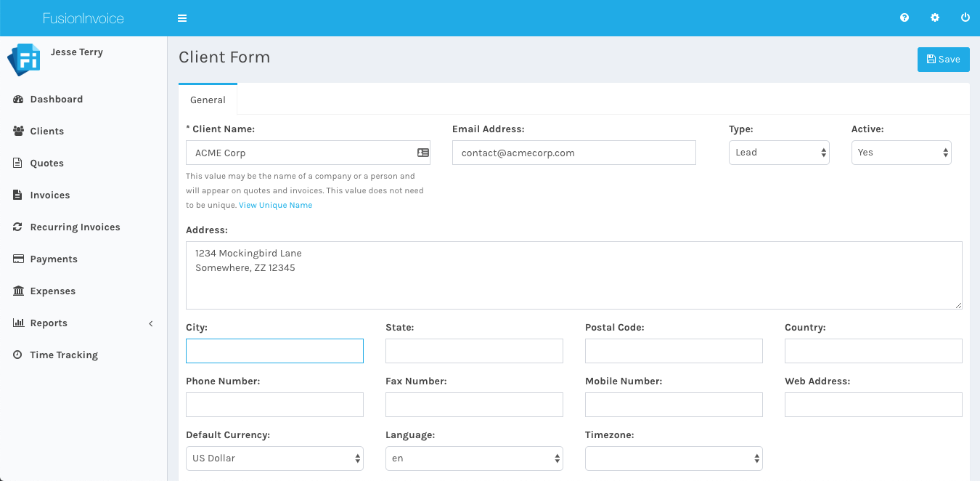Open the settings gear icon
Viewport: 980px width, 481px height.
935,18
